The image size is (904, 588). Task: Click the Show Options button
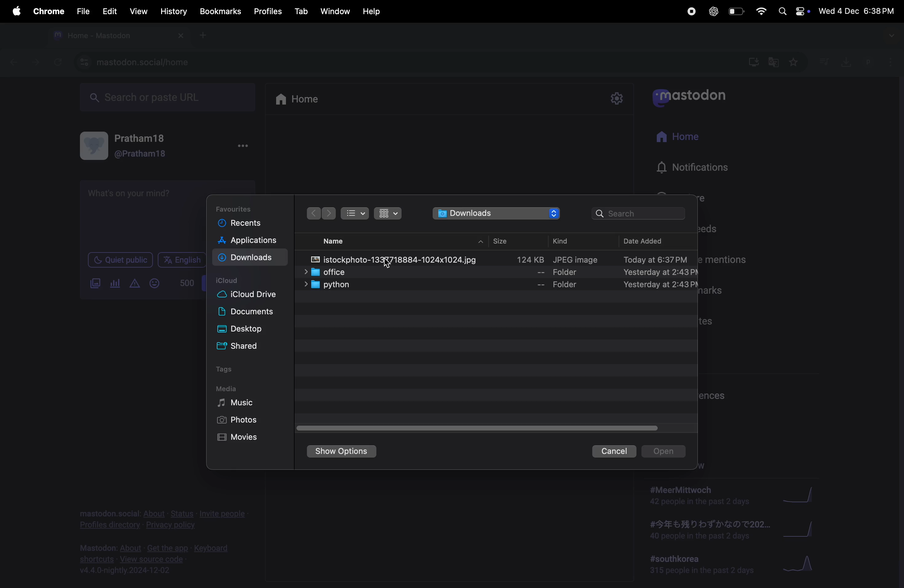pyautogui.click(x=342, y=452)
